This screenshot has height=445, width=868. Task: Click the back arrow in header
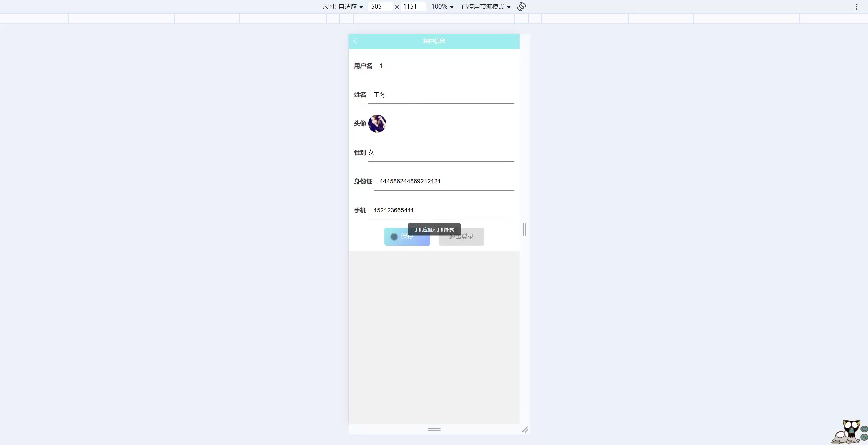click(355, 41)
